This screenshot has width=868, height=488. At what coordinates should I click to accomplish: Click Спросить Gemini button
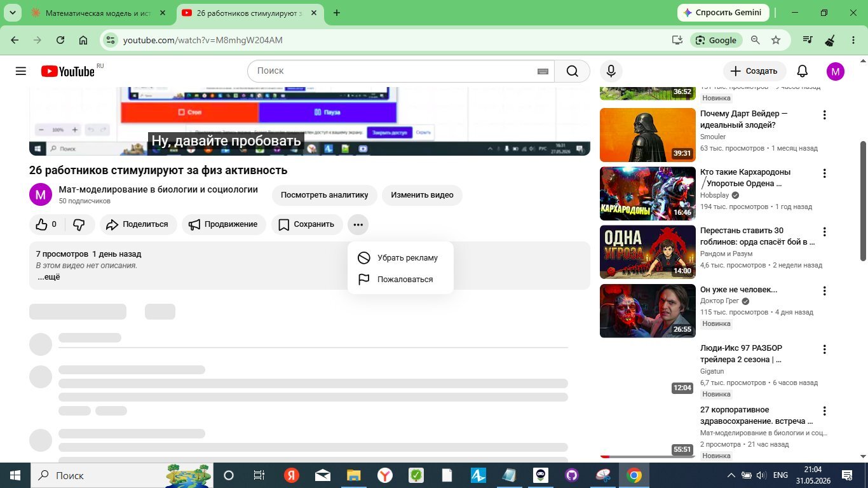pos(724,13)
